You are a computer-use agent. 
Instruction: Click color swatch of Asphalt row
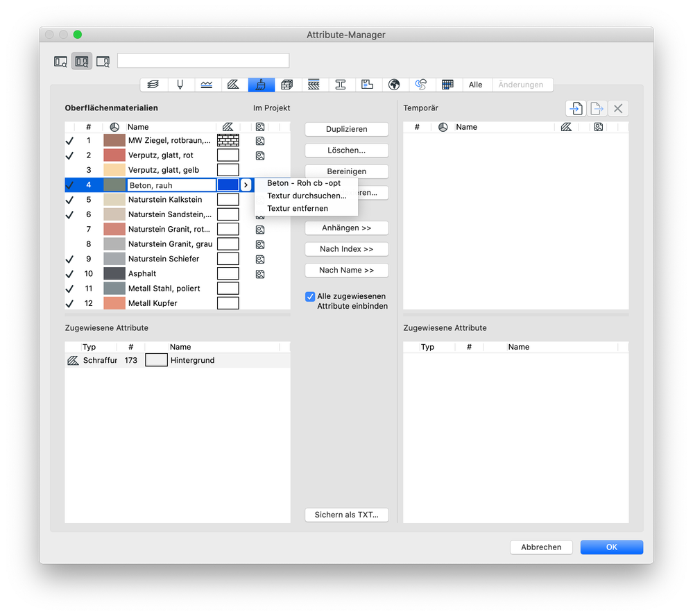point(114,273)
